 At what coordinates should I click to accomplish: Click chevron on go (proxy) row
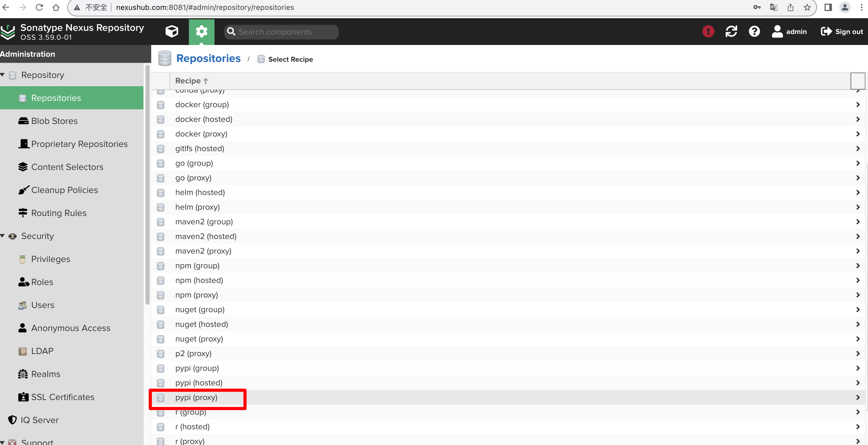point(858,178)
